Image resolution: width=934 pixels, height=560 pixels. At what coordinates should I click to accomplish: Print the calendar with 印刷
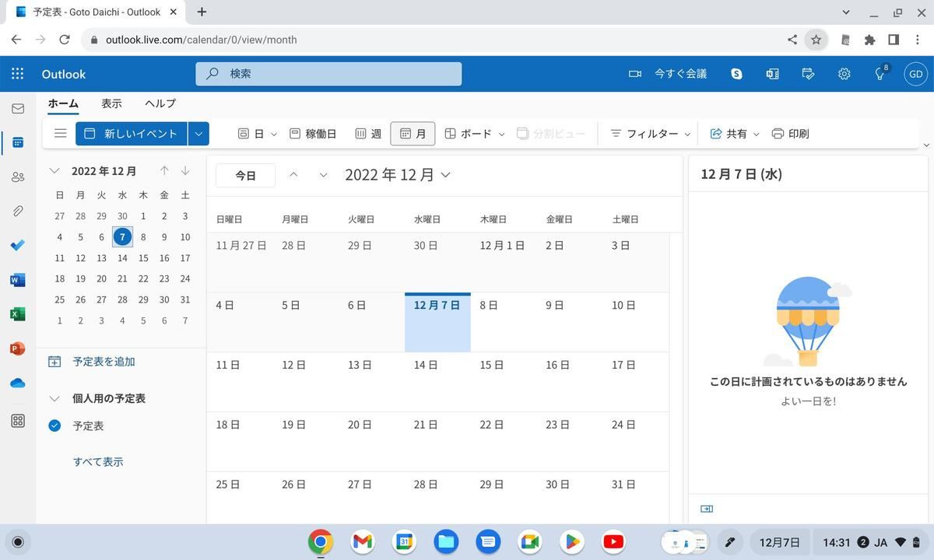[790, 134]
